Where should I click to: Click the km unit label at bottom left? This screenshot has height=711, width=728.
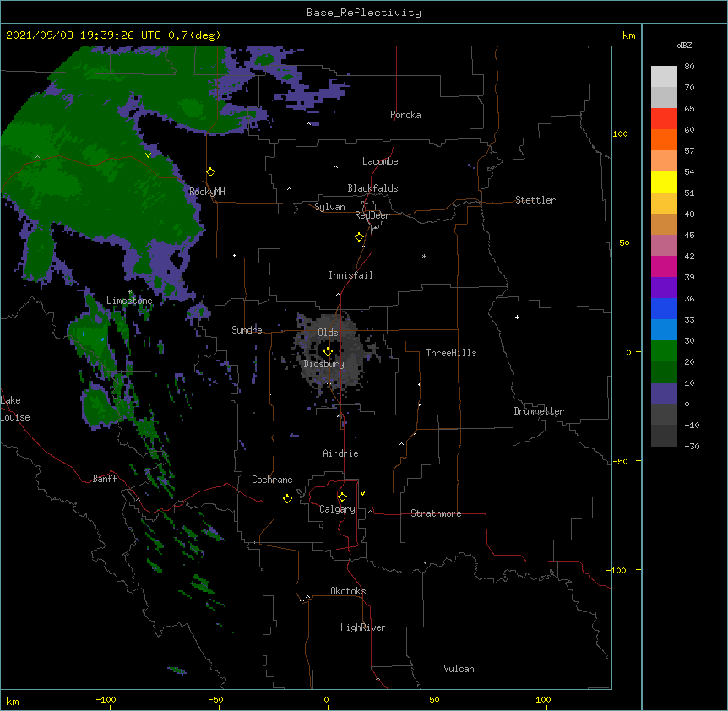point(13,702)
